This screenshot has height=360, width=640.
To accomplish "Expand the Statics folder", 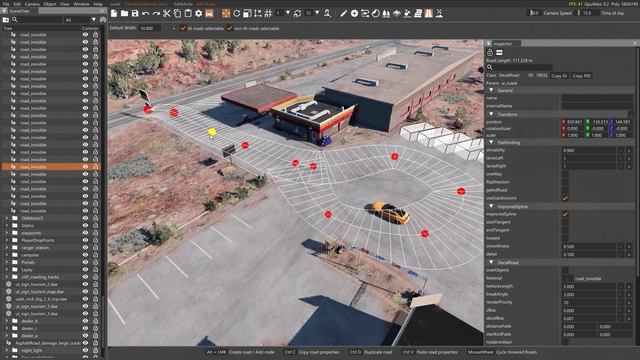I will pyautogui.click(x=7, y=226).
